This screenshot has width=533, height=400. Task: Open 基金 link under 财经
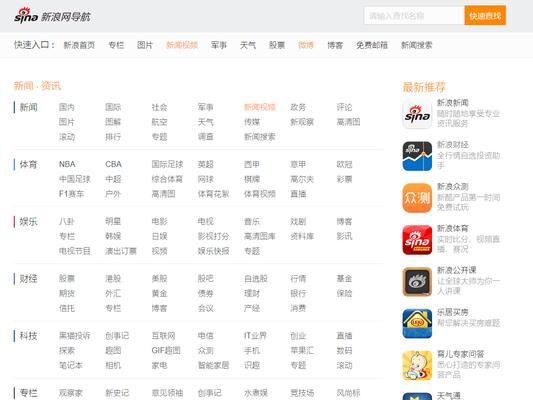point(344,279)
